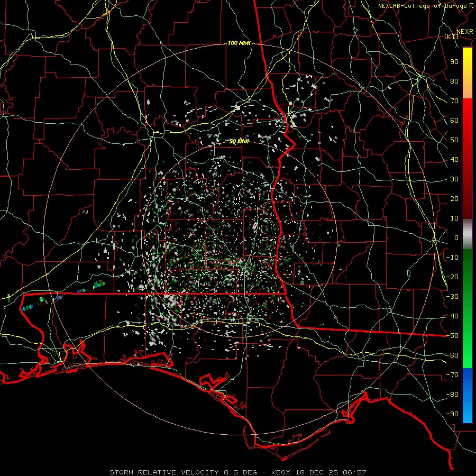This screenshot has height=476, width=476.
Task: Click the 40 value on velocity scale
Action: click(x=454, y=159)
